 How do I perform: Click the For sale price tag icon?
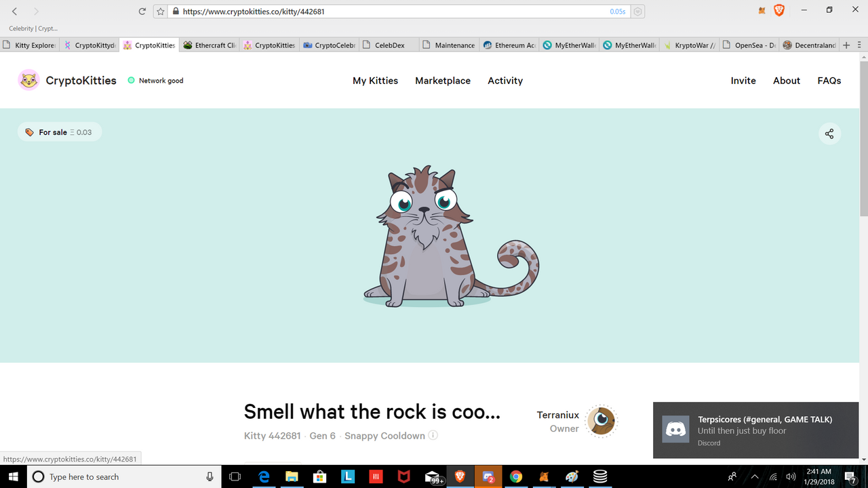click(x=29, y=132)
